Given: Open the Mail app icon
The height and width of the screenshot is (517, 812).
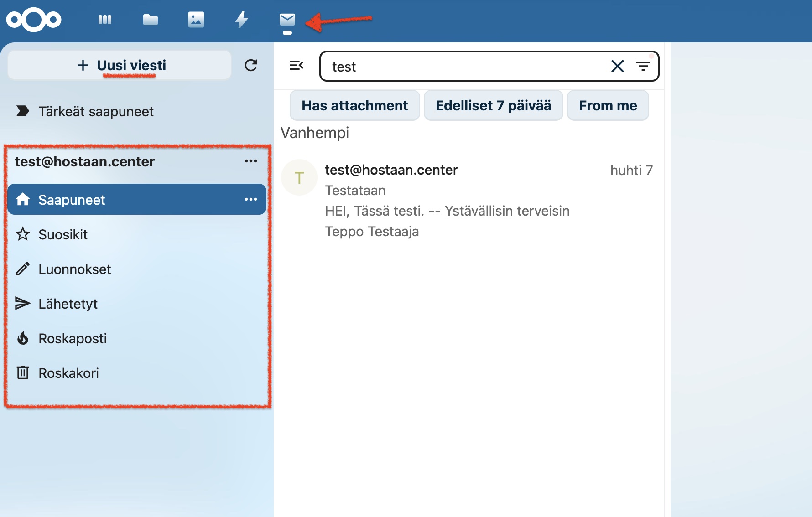Looking at the screenshot, I should pyautogui.click(x=287, y=20).
